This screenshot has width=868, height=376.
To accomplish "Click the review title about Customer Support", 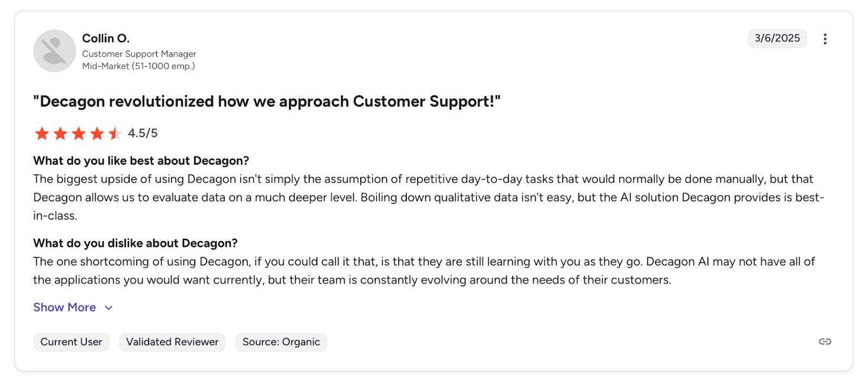I will [x=266, y=101].
